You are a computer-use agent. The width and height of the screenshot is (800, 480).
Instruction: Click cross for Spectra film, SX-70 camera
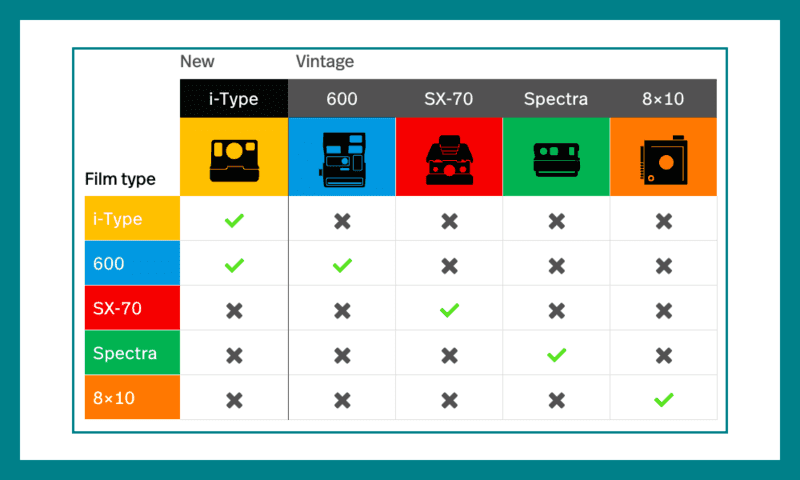tap(449, 355)
